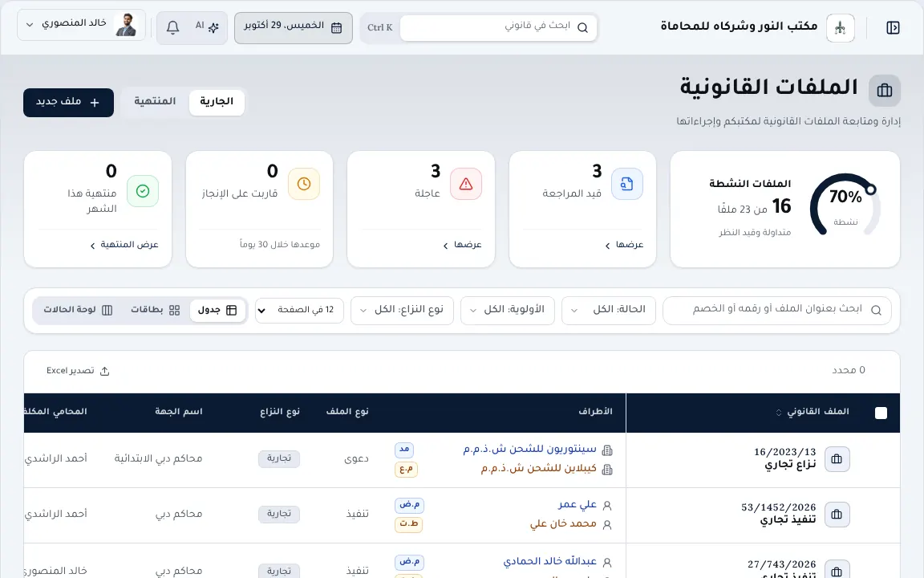The image size is (924, 578).
Task: Toggle the select-all header checkbox
Action: tap(881, 413)
